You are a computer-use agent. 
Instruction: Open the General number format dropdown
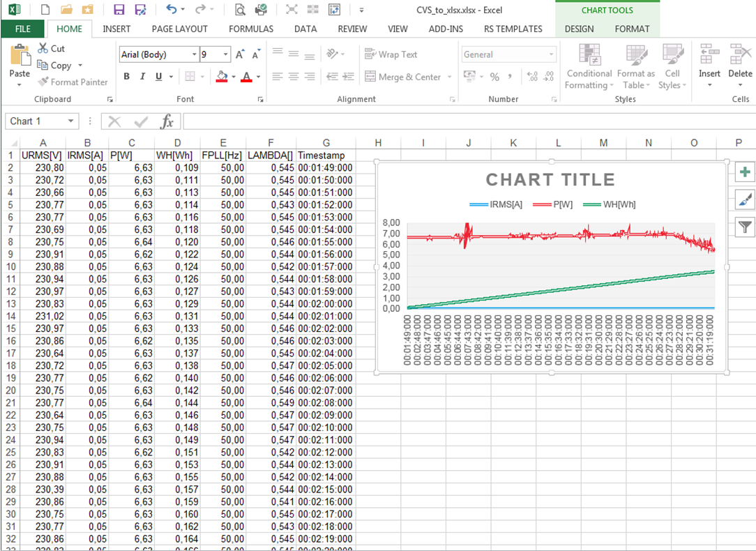[551, 54]
